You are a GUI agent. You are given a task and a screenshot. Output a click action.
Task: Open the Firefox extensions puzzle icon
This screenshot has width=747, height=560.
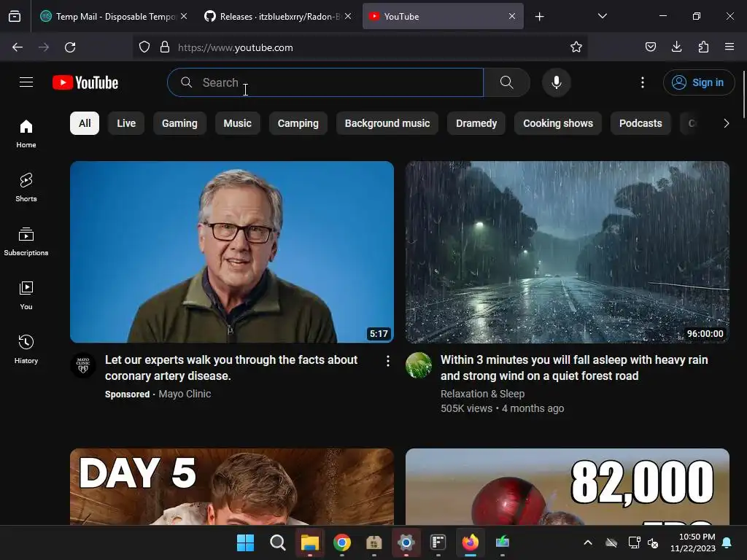pyautogui.click(x=703, y=47)
